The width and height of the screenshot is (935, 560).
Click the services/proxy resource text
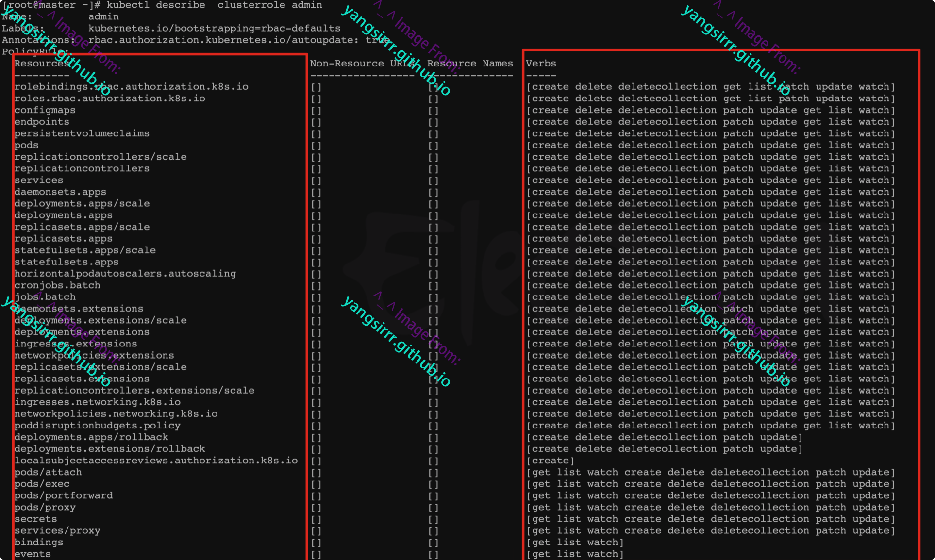click(57, 530)
